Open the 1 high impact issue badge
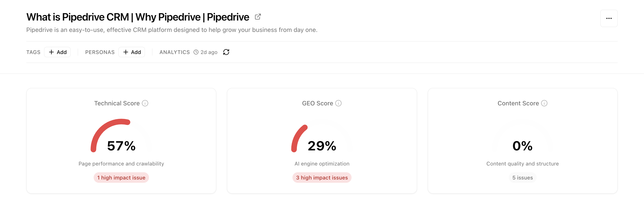The height and width of the screenshot is (202, 644). (121, 178)
